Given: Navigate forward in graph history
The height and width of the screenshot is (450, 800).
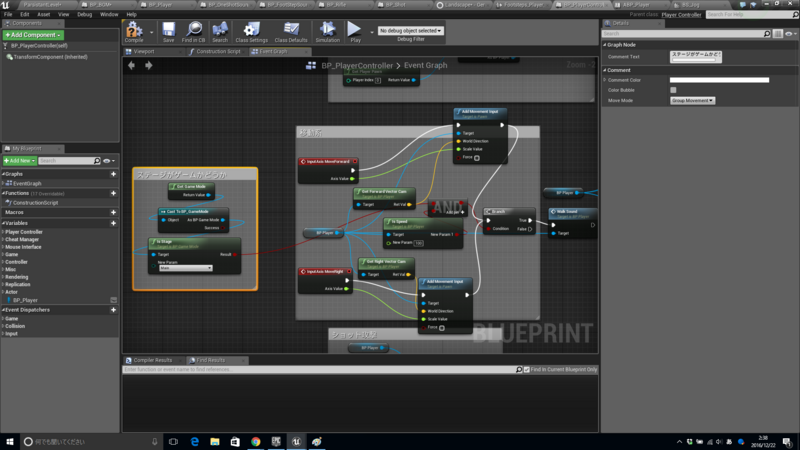Looking at the screenshot, I should [x=148, y=65].
